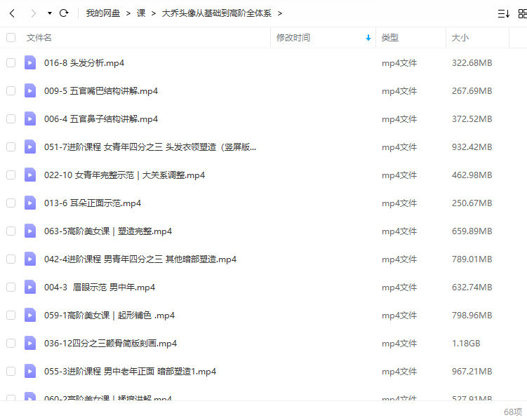Toggle the 修改时间 sort direction arrow
Screen dimensions: 527x420
pos(368,38)
